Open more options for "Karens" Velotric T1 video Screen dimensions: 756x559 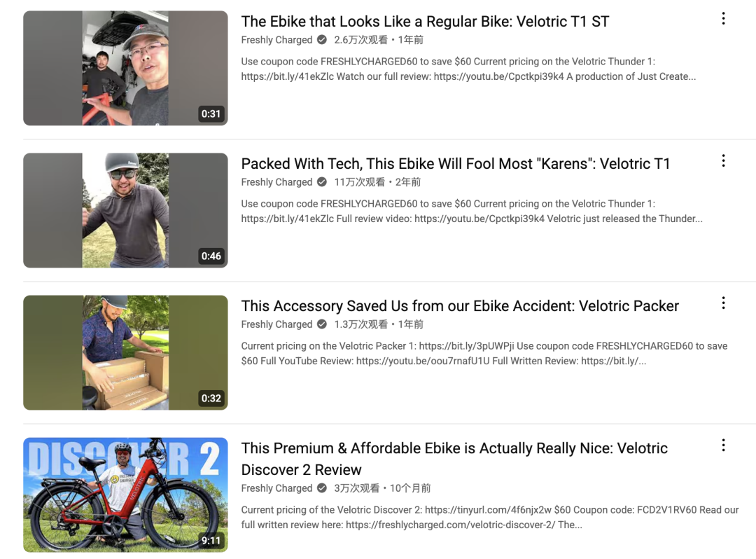pyautogui.click(x=723, y=161)
